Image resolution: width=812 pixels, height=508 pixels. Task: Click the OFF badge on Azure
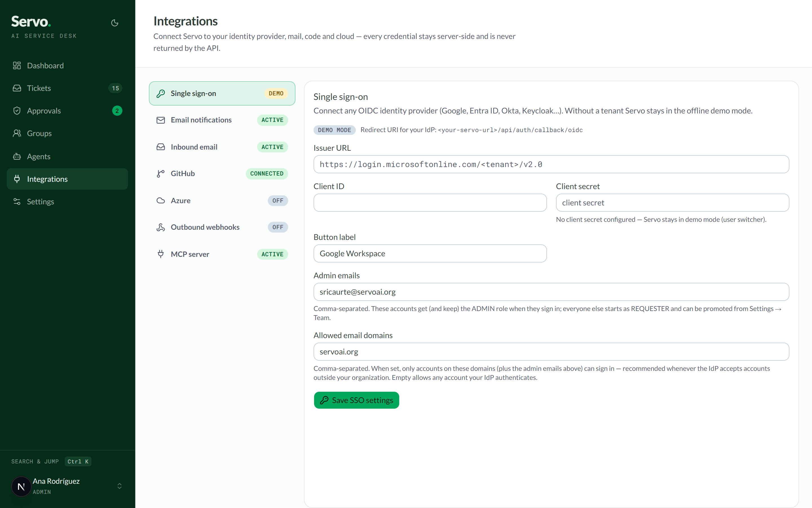[277, 201]
